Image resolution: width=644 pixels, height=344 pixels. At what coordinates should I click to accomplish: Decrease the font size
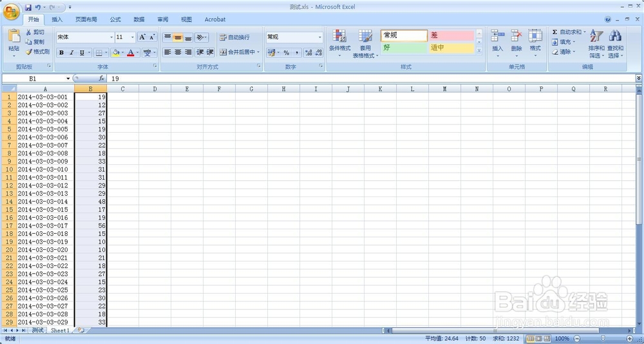coord(152,37)
